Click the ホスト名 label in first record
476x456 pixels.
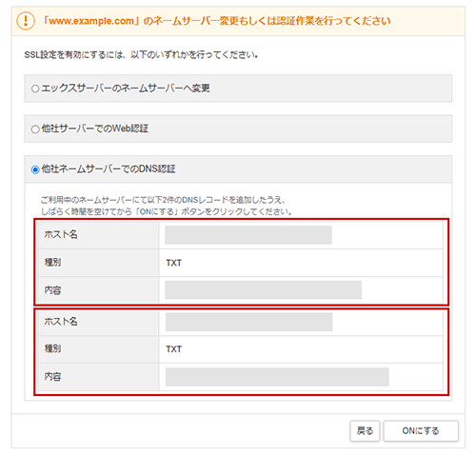[x=61, y=234]
